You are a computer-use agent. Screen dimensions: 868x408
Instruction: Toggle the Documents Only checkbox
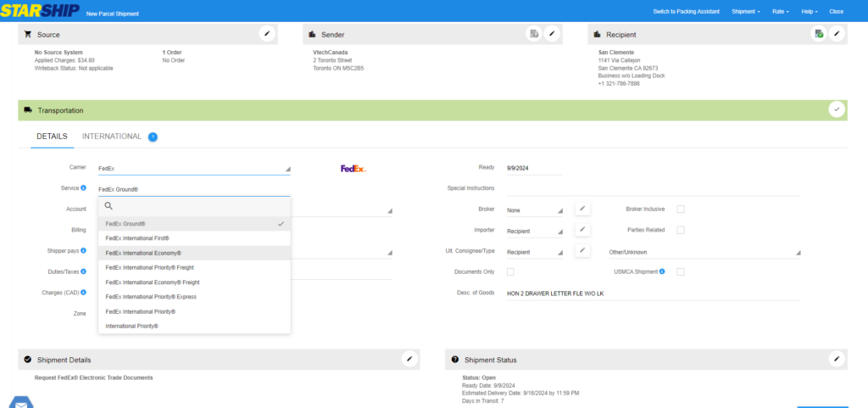(x=510, y=271)
